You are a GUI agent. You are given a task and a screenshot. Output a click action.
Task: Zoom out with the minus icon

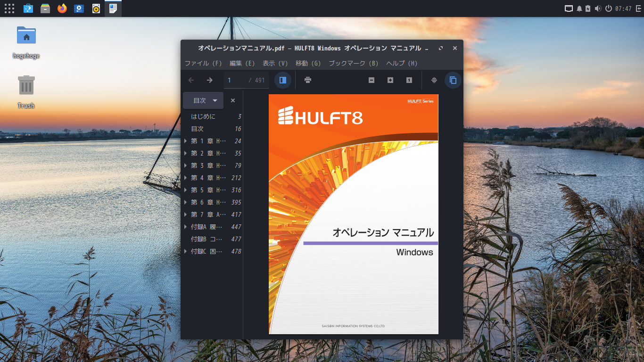(x=372, y=80)
